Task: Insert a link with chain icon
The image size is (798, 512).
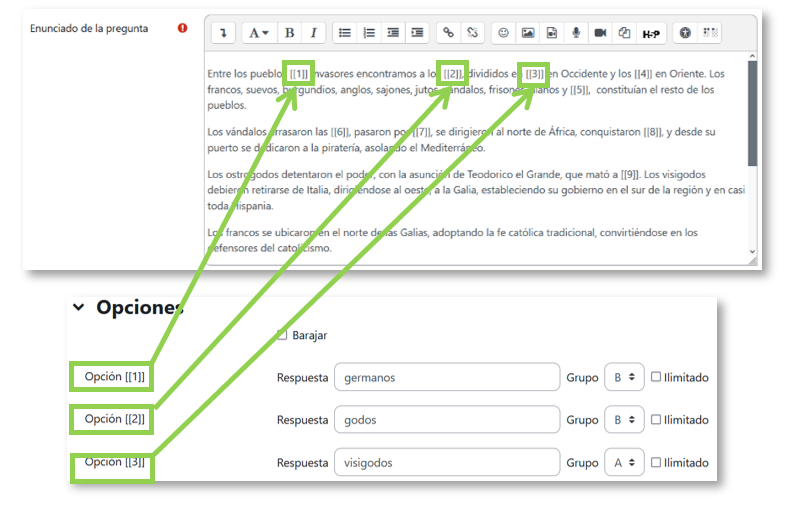Action: (448, 33)
